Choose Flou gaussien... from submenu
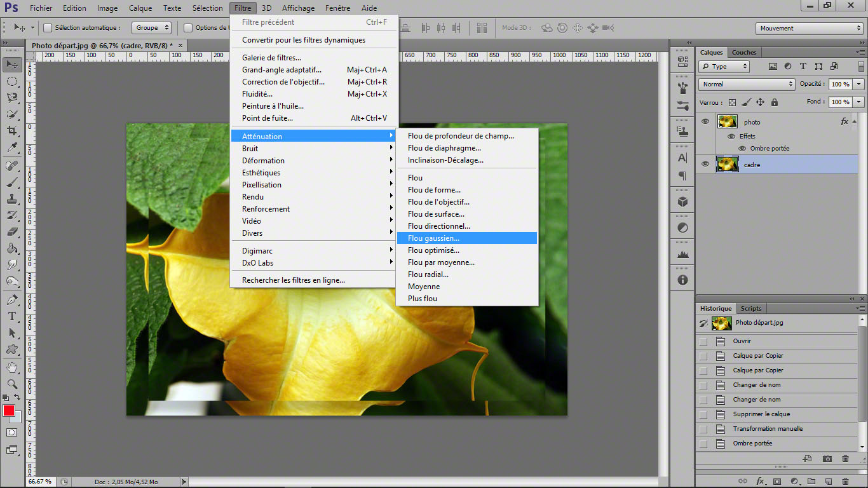The height and width of the screenshot is (488, 868). tap(467, 238)
